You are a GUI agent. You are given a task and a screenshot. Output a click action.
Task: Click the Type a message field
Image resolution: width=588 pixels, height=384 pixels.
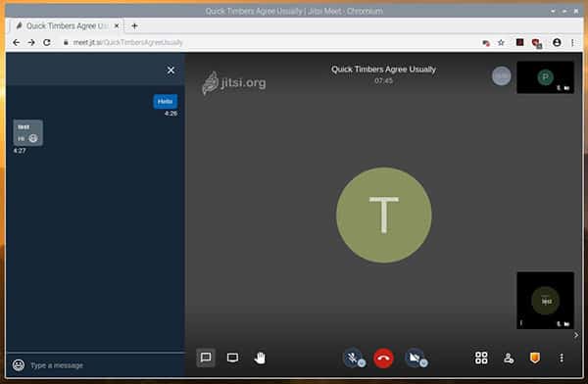pyautogui.click(x=105, y=365)
